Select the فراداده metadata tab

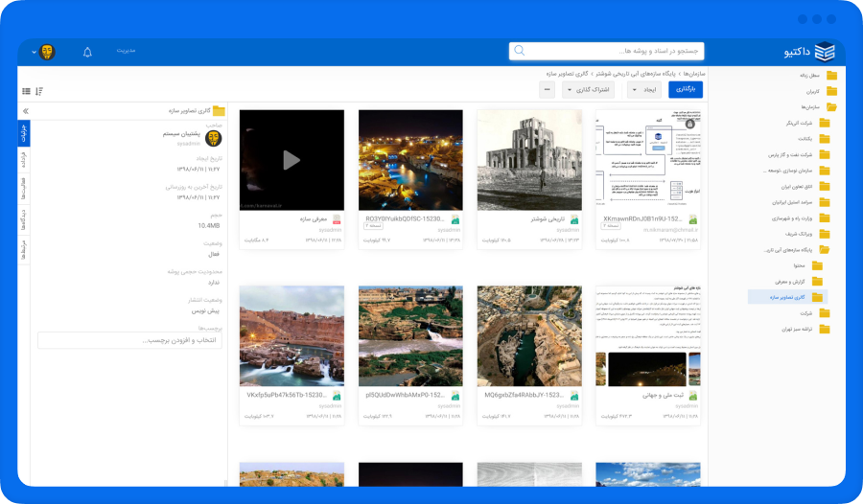pyautogui.click(x=24, y=160)
